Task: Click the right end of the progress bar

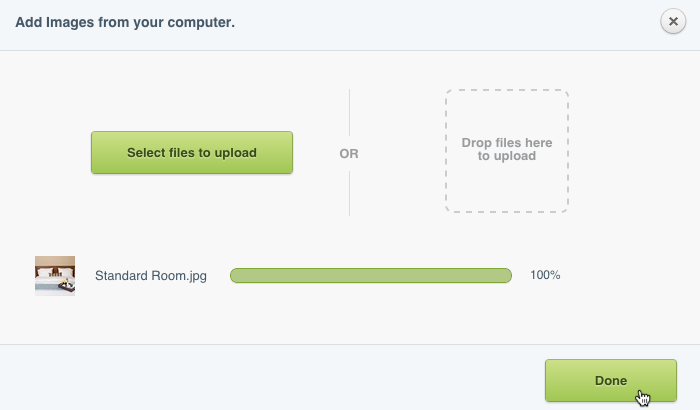Action: coord(505,275)
